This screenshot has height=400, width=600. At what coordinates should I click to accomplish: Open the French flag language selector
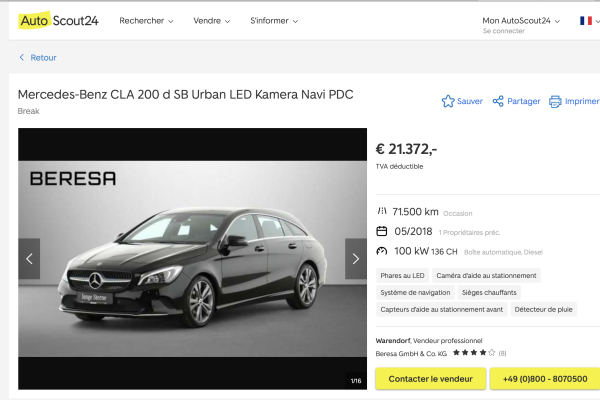coord(589,21)
